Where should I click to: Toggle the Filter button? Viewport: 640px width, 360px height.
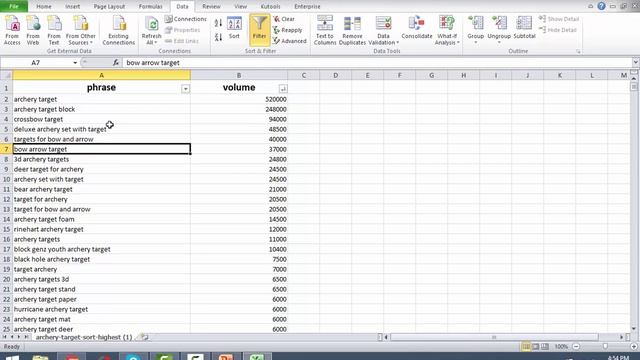coord(260,29)
